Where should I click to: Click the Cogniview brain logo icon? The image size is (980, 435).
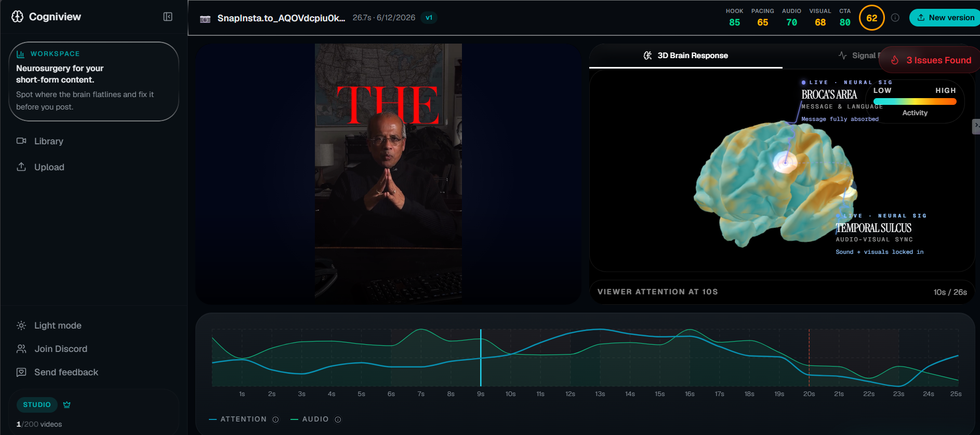coord(17,17)
